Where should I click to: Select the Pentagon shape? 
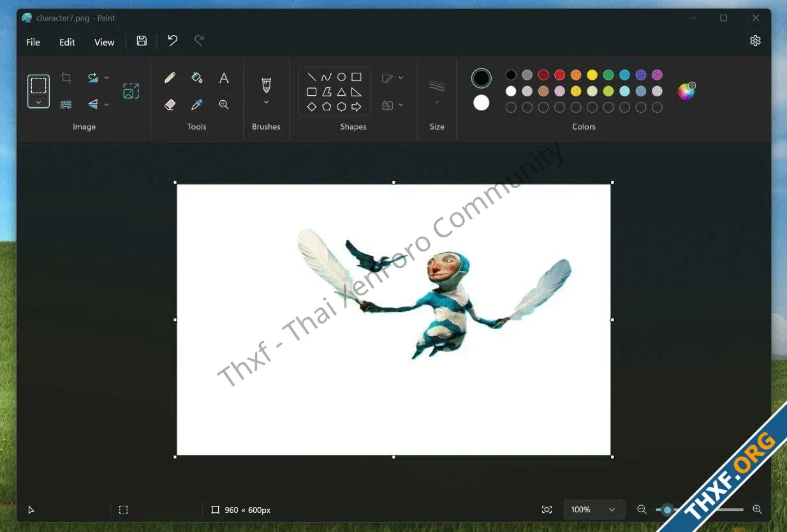pyautogui.click(x=327, y=107)
